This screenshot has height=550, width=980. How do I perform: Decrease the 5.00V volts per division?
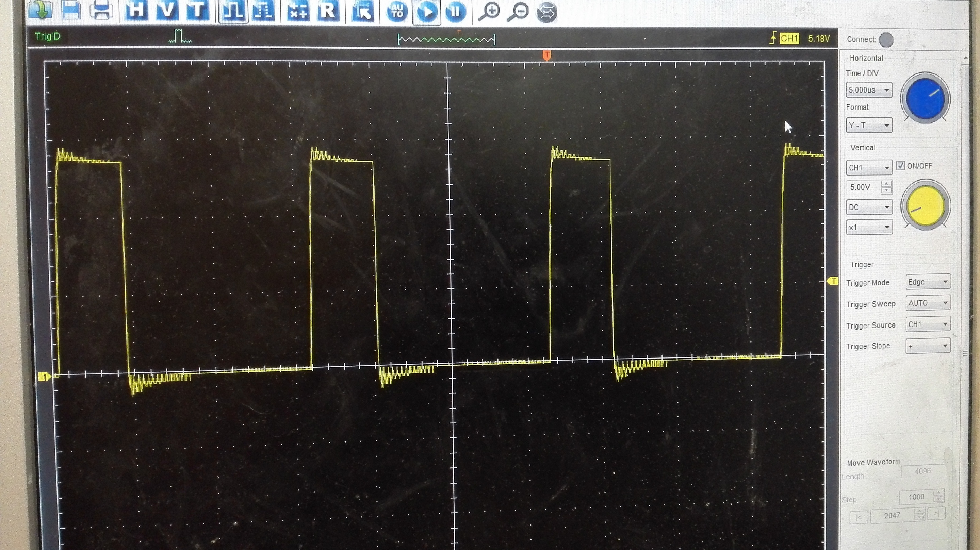point(886,190)
